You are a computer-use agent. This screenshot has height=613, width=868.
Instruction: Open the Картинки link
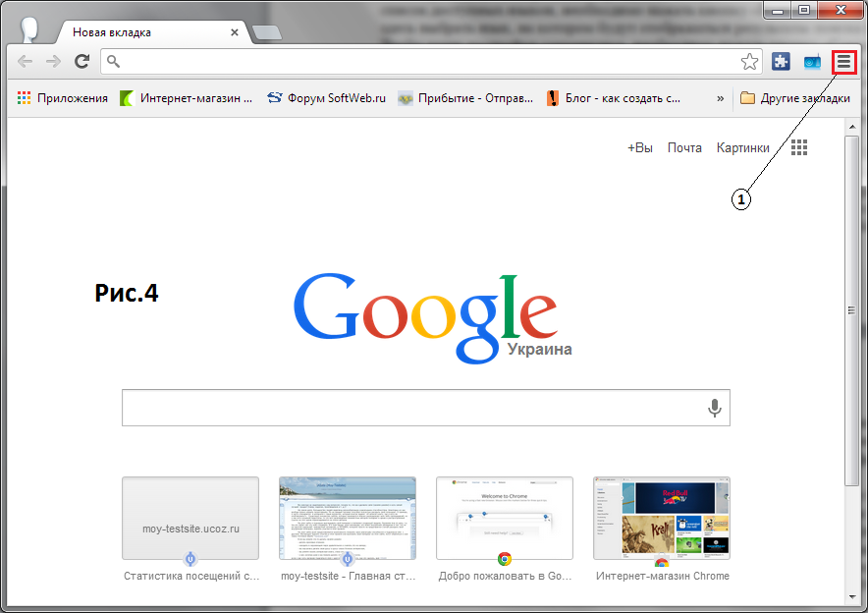[x=743, y=148]
